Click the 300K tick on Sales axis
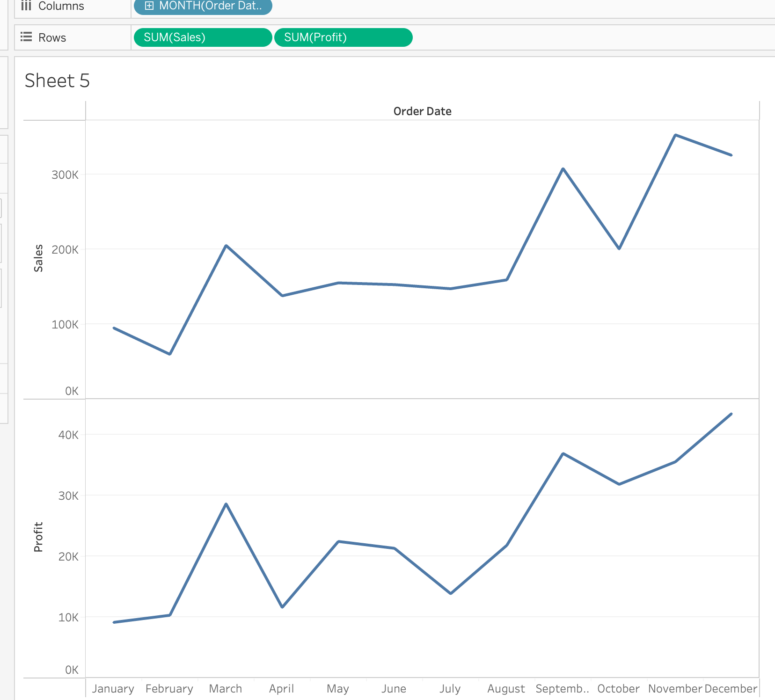This screenshot has height=700, width=775. [x=65, y=175]
